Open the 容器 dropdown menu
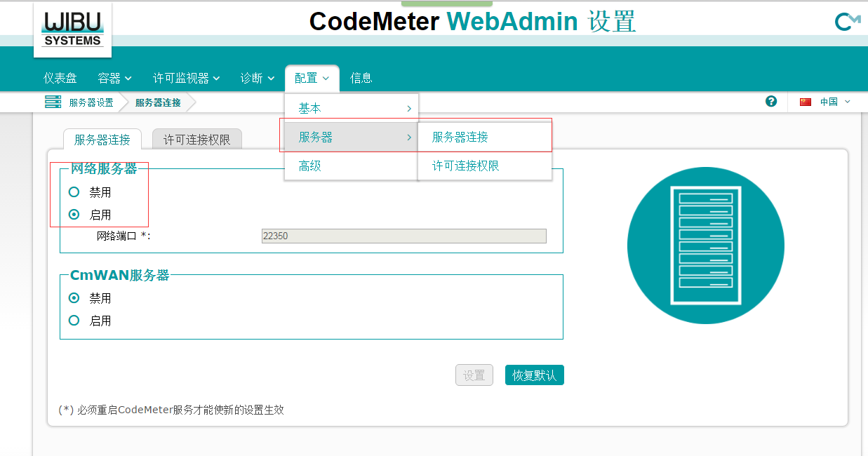The width and height of the screenshot is (868, 456). [115, 78]
